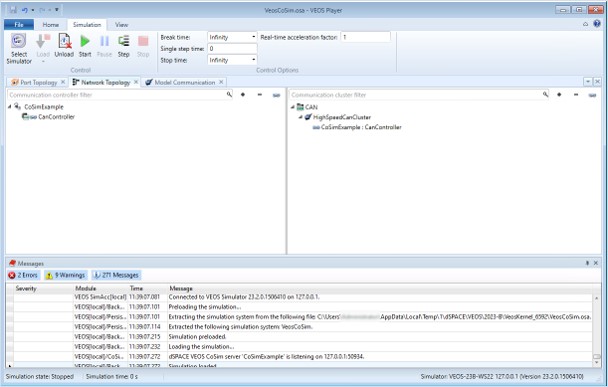Image resolution: width=608 pixels, height=387 pixels.
Task: Close the Network Topology tab
Action: tap(136, 82)
